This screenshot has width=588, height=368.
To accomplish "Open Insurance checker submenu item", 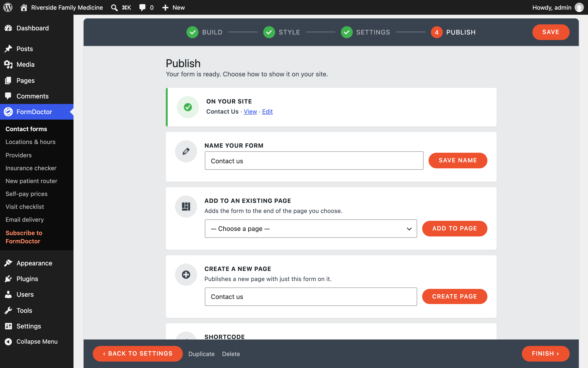I will tap(31, 168).
